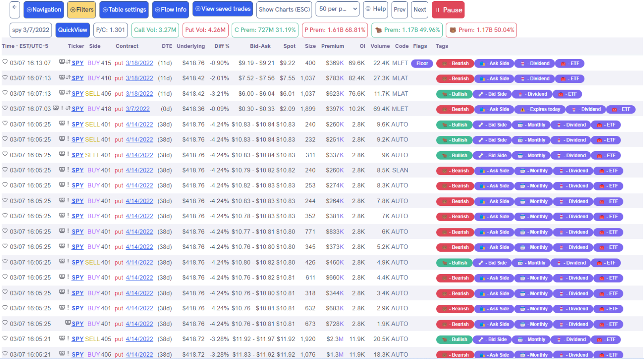The image size is (644, 359).
Task: Click the exclamation icon in the 16:07:03 row
Action: coord(62,108)
